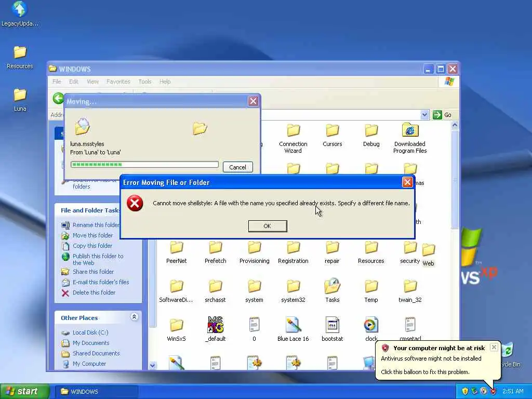Select the Provisioning folder
The image size is (532, 399).
[254, 252]
